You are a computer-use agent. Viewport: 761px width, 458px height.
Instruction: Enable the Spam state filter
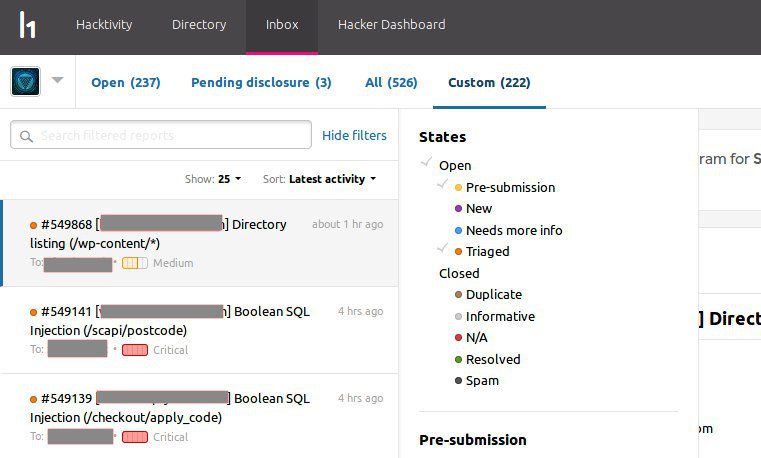(x=482, y=381)
